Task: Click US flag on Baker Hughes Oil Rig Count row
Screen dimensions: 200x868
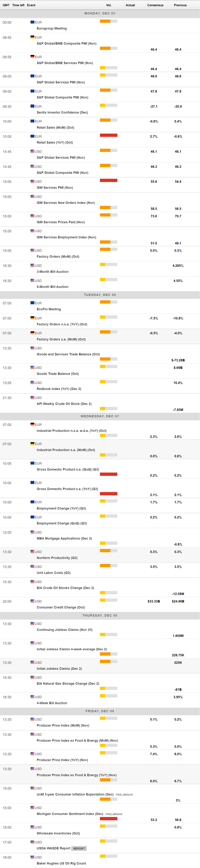Action: (32, 857)
